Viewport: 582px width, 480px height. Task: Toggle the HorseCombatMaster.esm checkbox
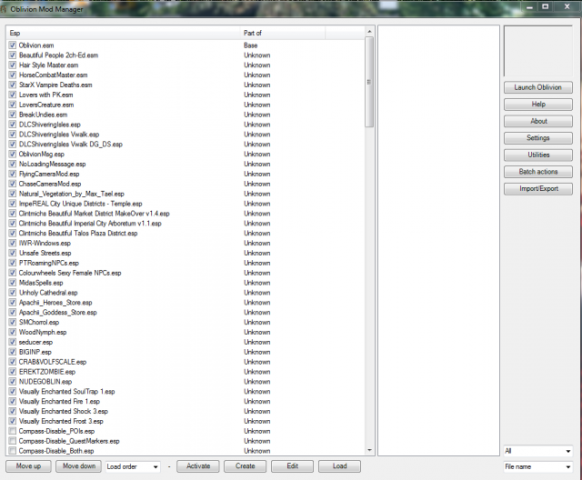click(x=13, y=75)
